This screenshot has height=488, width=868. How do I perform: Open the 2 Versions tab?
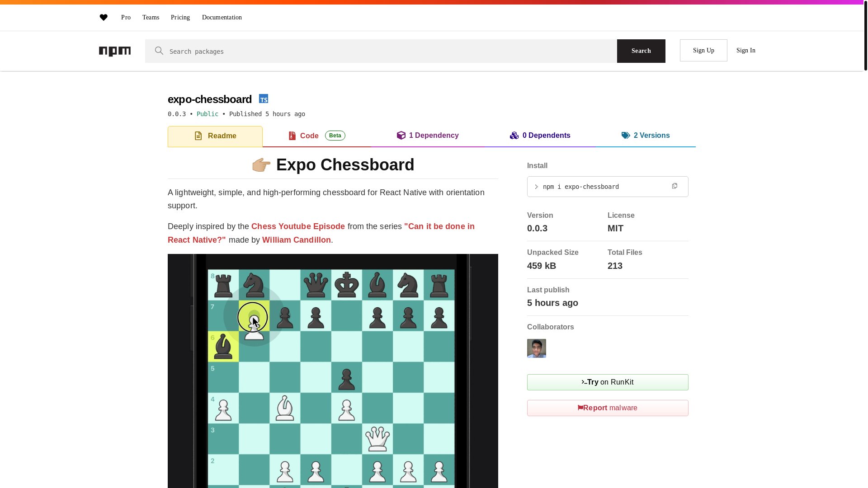pos(646,136)
